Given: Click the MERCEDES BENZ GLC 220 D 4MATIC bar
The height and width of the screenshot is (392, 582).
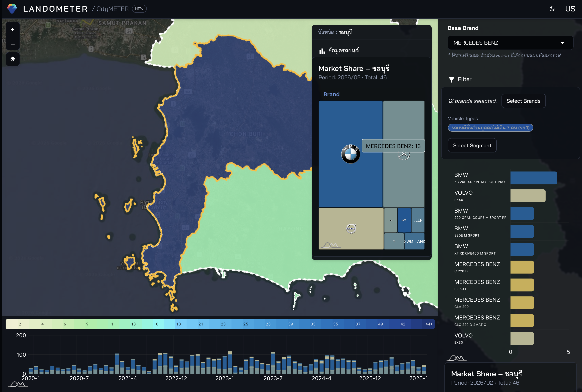Looking at the screenshot, I should point(522,321).
